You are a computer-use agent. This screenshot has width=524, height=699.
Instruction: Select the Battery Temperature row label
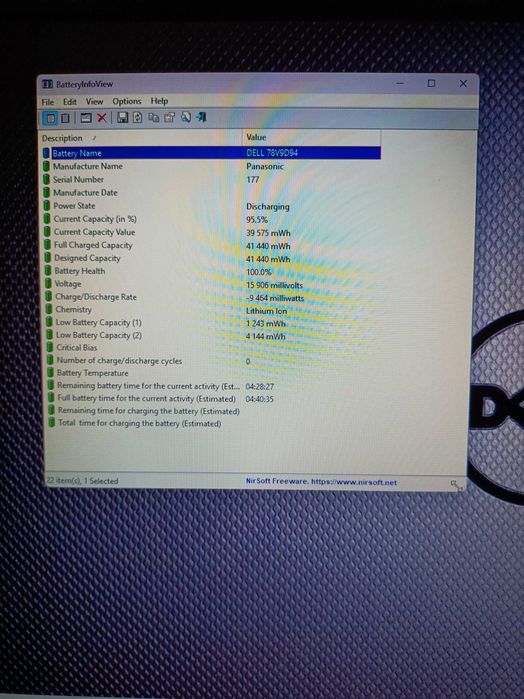[x=92, y=373]
